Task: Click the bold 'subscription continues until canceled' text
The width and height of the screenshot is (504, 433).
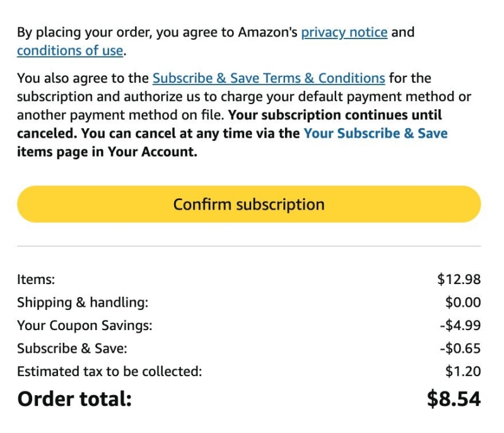Action: tap(230, 124)
